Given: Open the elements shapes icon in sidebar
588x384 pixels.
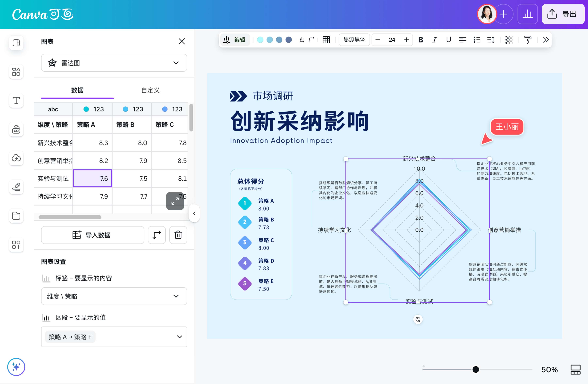Looking at the screenshot, I should pyautogui.click(x=16, y=72).
